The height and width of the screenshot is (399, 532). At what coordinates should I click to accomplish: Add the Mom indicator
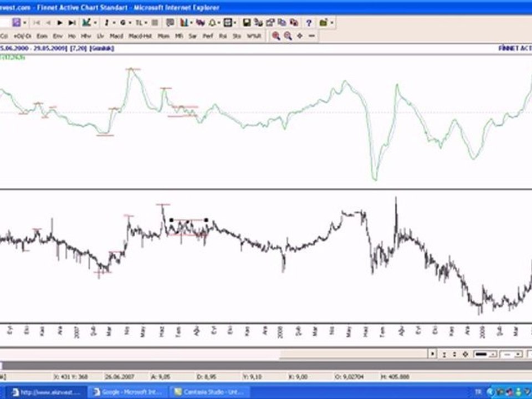[163, 36]
